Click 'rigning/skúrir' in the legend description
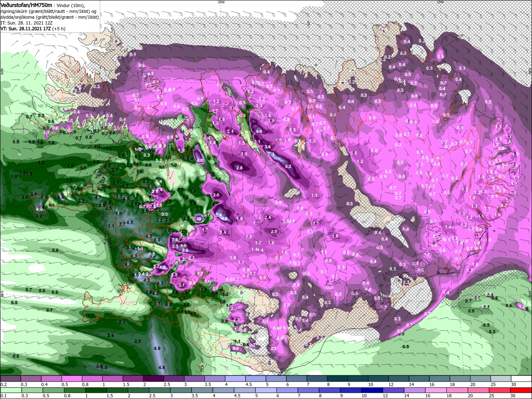 14,11
